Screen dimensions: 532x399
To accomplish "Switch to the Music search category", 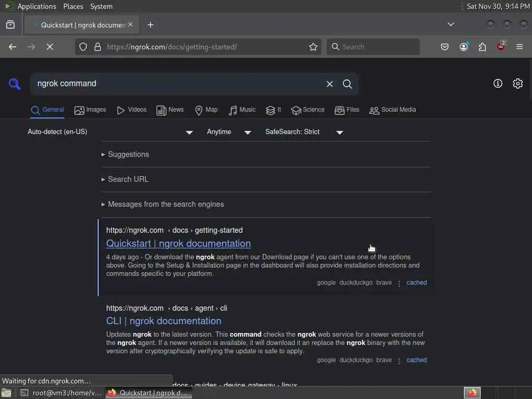I will click(x=242, y=110).
